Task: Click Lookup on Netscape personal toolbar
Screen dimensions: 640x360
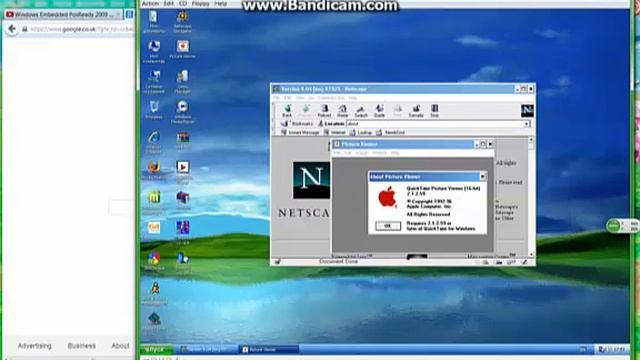Action: [361, 132]
